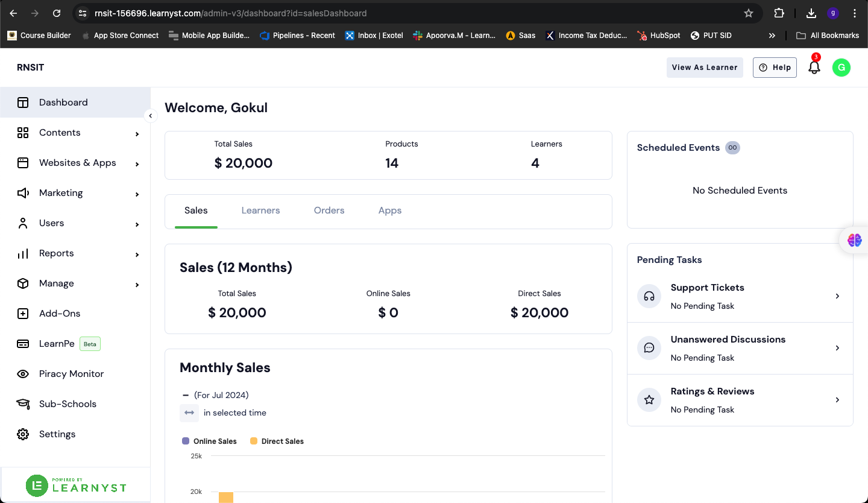Click the orange Direct Sales bar

226,498
